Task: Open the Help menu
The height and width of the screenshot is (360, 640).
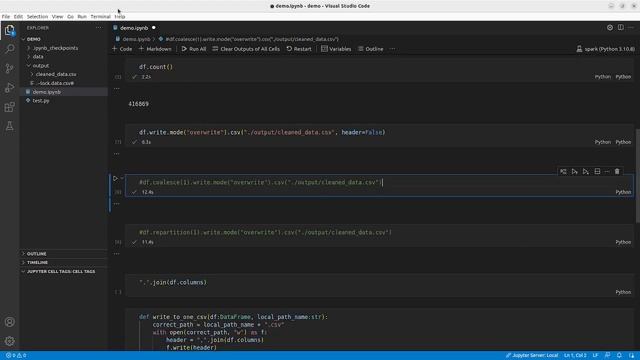Action: (x=120, y=17)
